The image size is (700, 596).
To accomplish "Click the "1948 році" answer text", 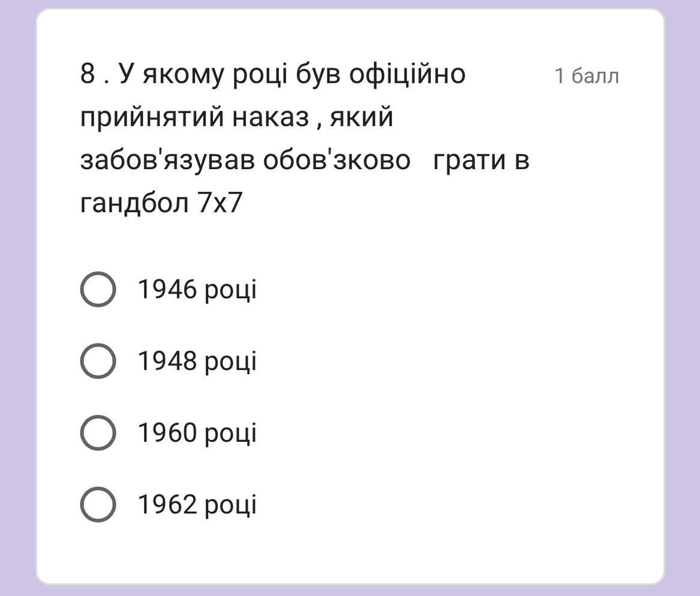I will pyautogui.click(x=197, y=361).
